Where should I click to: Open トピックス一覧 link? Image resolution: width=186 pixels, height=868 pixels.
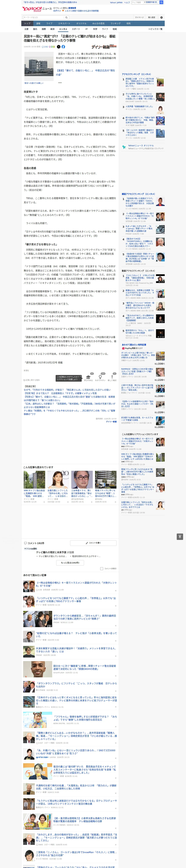(x=155, y=29)
